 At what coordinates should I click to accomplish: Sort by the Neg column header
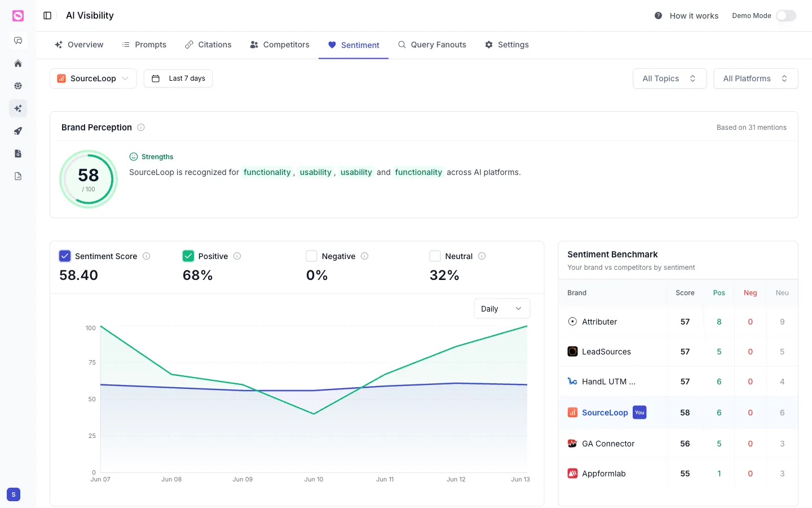pyautogui.click(x=750, y=293)
